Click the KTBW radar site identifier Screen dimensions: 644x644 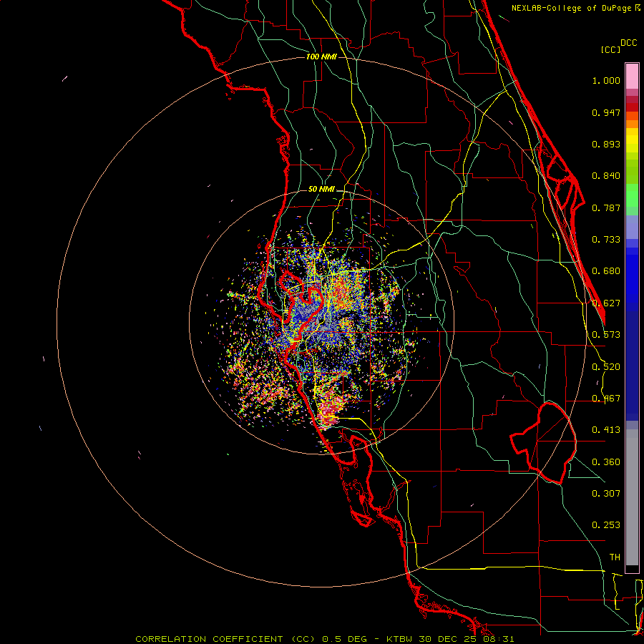point(401,639)
